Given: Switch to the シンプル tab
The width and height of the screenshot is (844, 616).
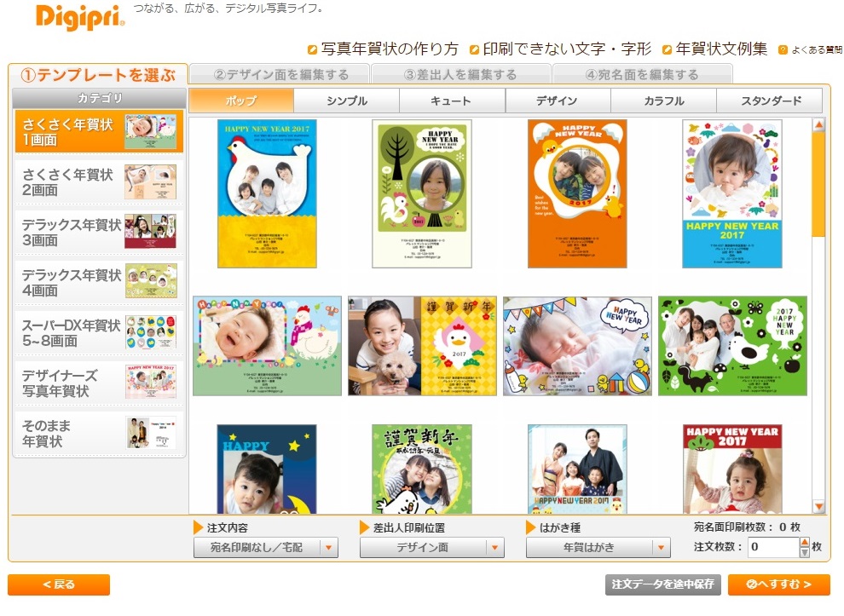Looking at the screenshot, I should click(347, 101).
